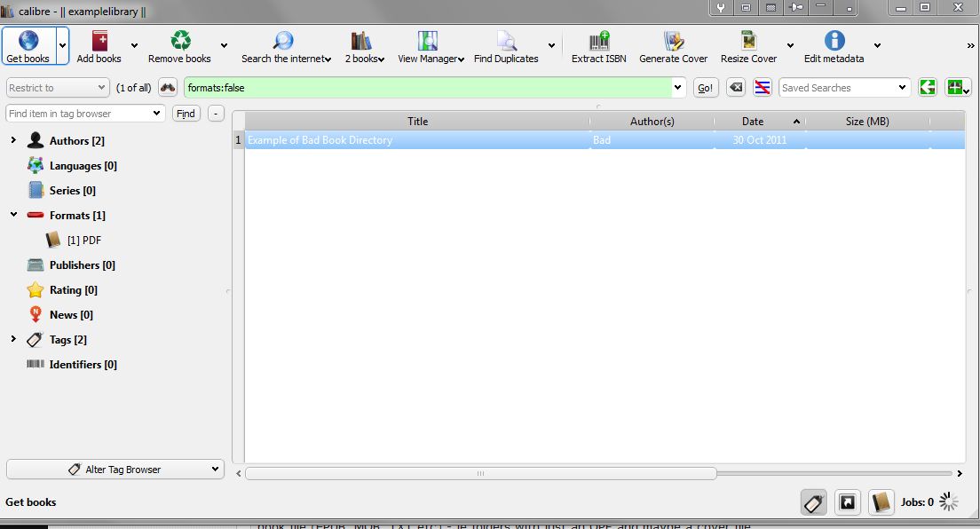Click the scroll right arrow
The height and width of the screenshot is (529, 980).
pyautogui.click(x=960, y=473)
